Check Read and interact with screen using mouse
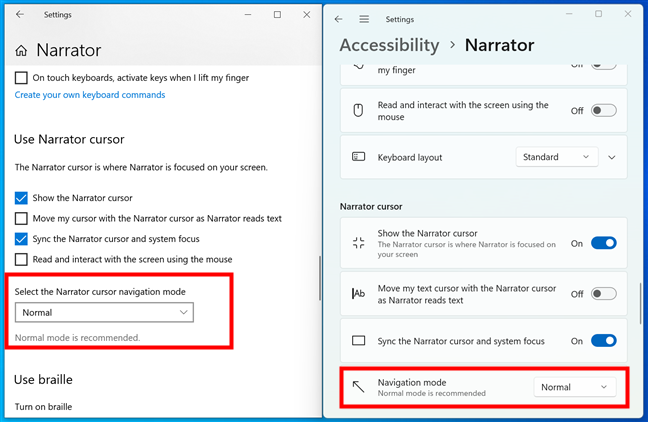Screen dimensions: 648x422 pyautogui.click(x=21, y=259)
